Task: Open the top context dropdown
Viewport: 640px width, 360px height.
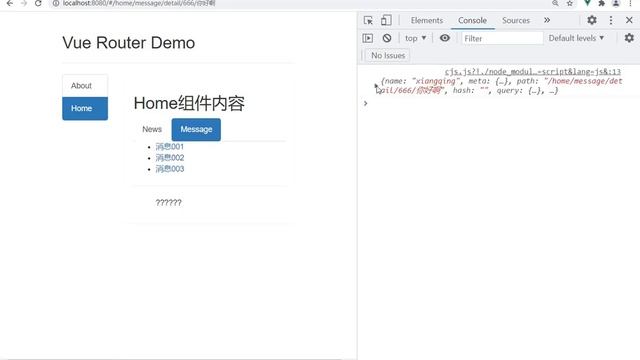Action: tap(415, 38)
